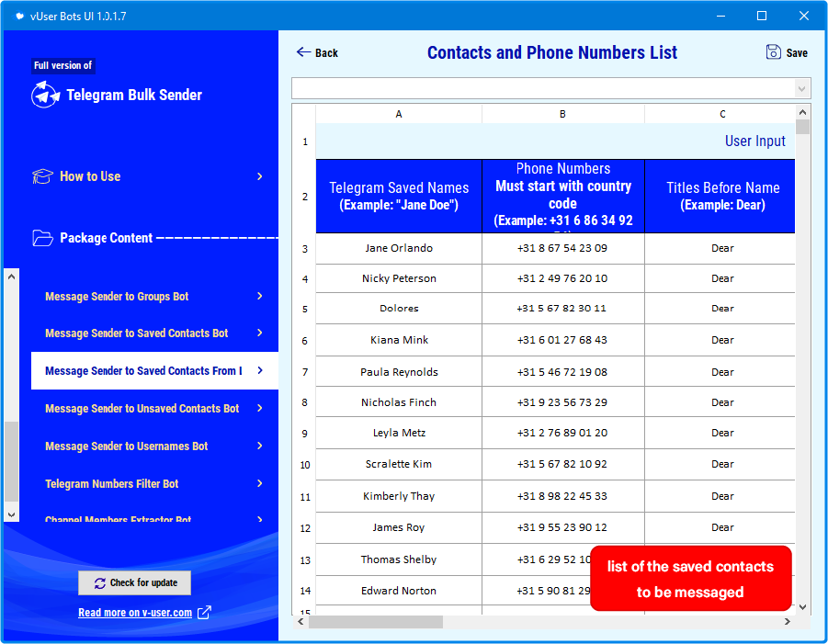The width and height of the screenshot is (828, 644).
Task: Click the Package Content folder icon
Action: point(43,238)
